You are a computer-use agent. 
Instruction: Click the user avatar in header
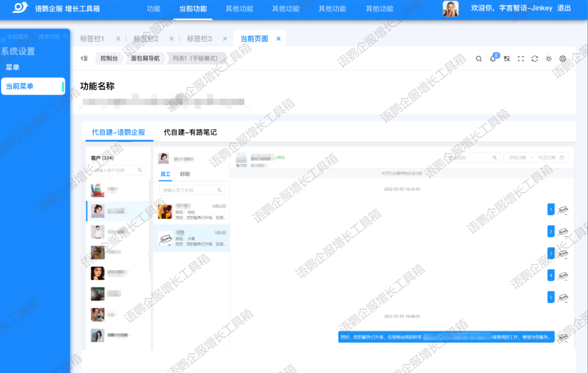[x=450, y=9]
